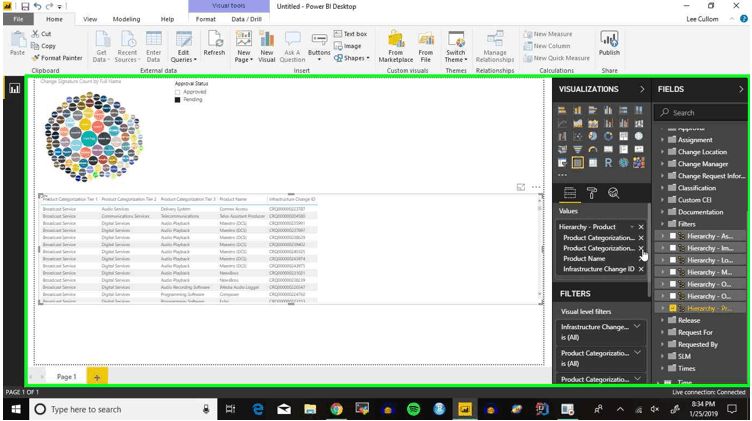Image resolution: width=752 pixels, height=421 pixels.
Task: Check the Hierarchy - As... field checkbox
Action: click(x=672, y=236)
